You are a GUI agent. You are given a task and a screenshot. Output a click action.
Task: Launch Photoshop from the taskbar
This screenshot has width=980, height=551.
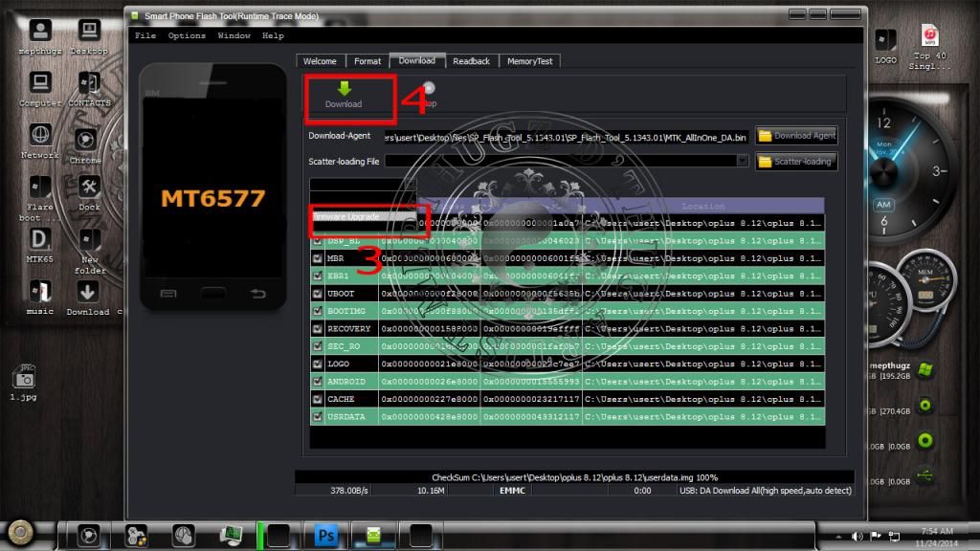pyautogui.click(x=324, y=535)
